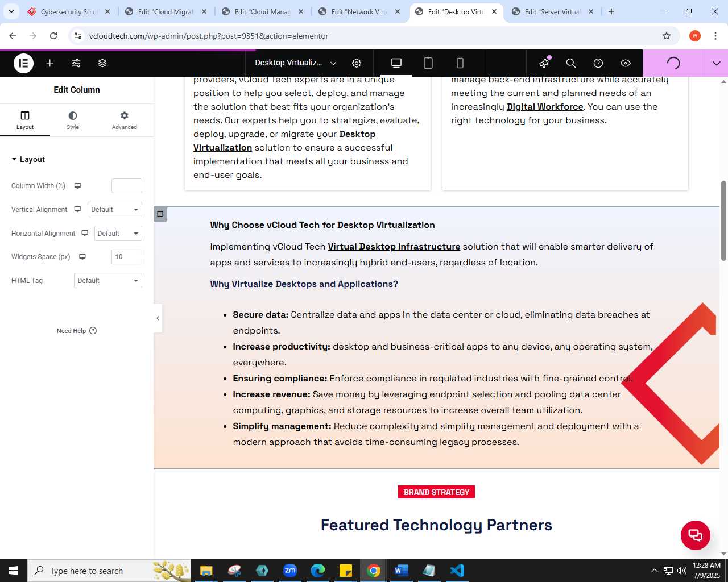728x582 pixels.
Task: Switch to mobile responsive view
Action: pos(460,63)
